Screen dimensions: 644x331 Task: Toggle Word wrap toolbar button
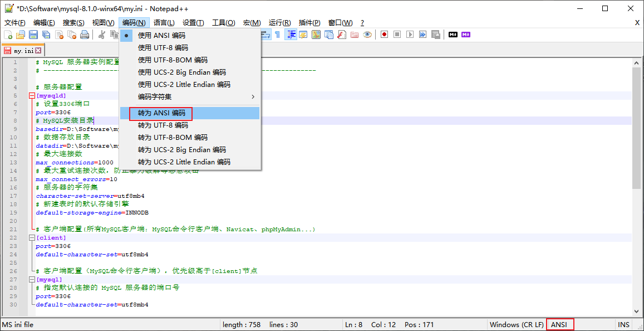tap(266, 35)
